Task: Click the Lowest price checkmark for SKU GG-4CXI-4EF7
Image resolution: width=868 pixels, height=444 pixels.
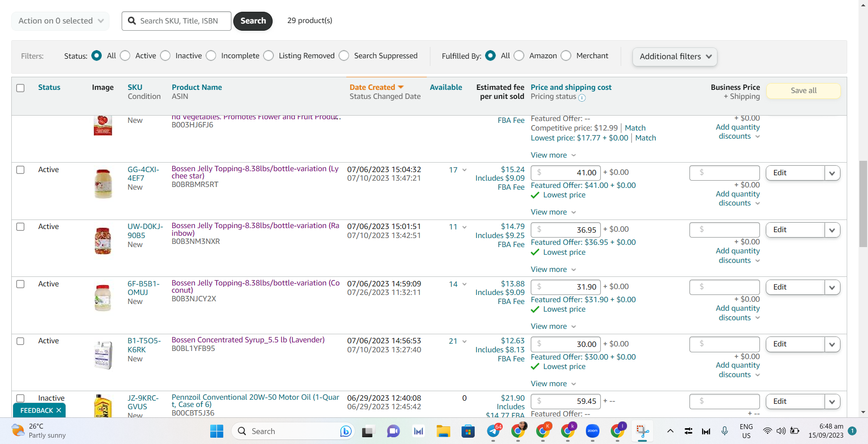Action: [x=535, y=195]
